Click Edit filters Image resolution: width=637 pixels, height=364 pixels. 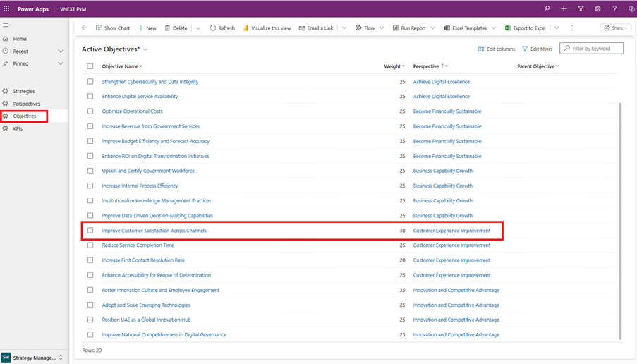[537, 49]
